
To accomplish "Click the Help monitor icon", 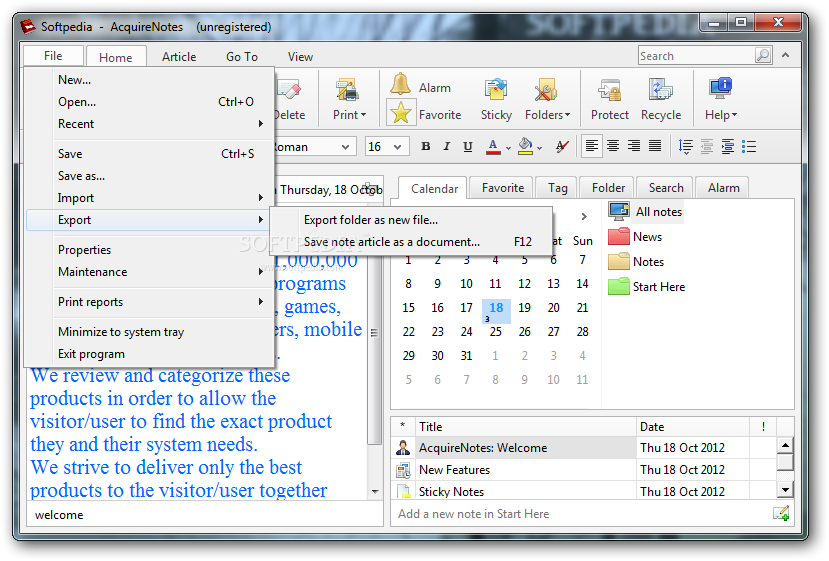I will tap(720, 88).
